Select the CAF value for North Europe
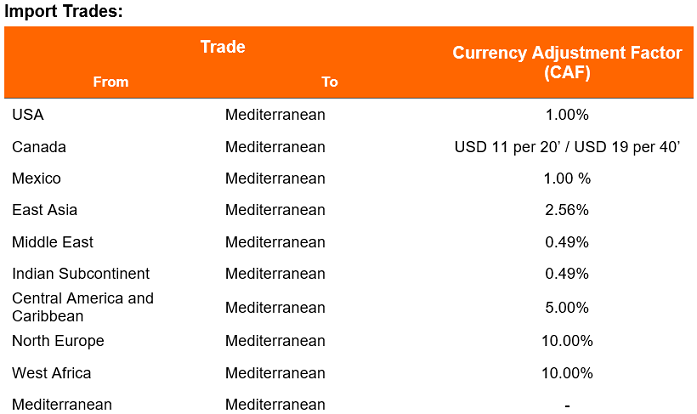This screenshot has height=414, width=697. (x=567, y=341)
